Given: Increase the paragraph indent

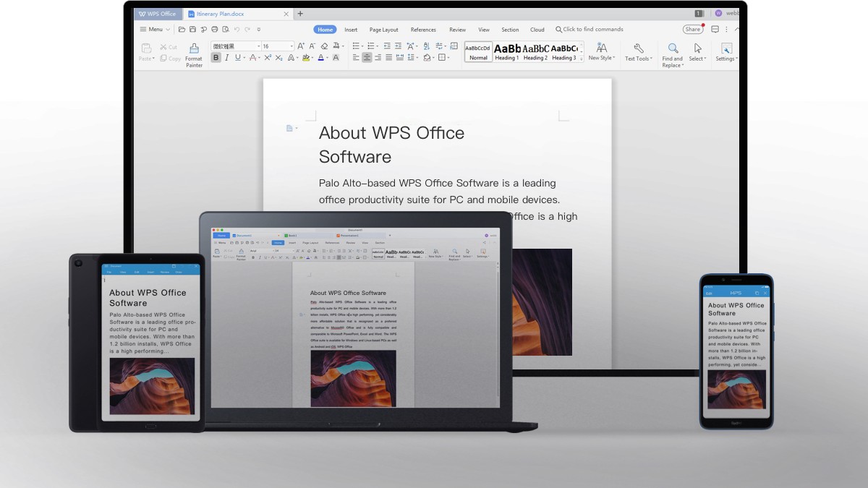Looking at the screenshot, I should point(399,46).
